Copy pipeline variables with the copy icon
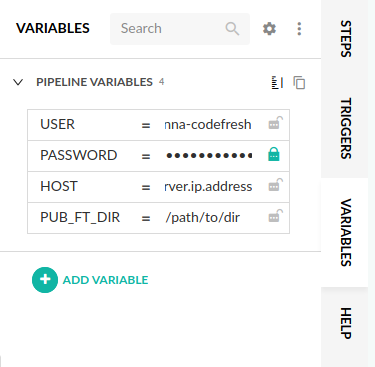This screenshot has width=375, height=367. point(299,82)
